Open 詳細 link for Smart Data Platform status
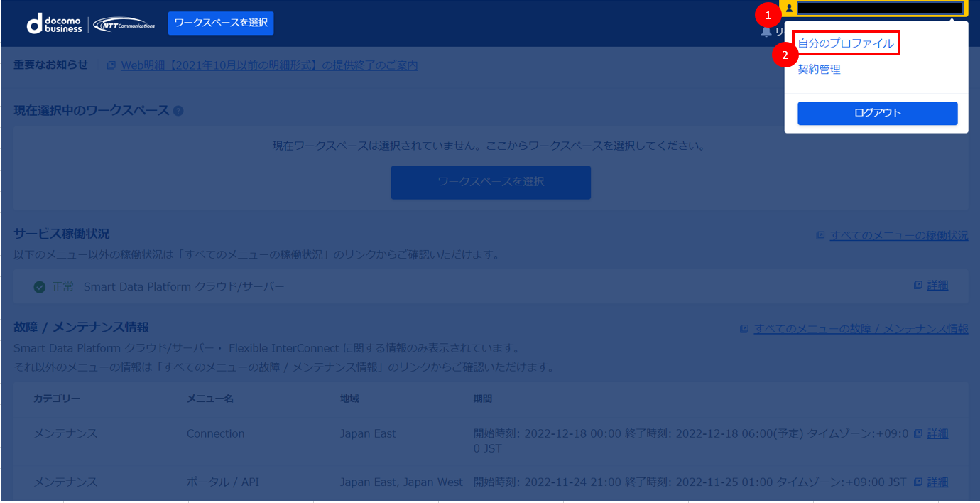The height and width of the screenshot is (503, 980). (x=937, y=285)
